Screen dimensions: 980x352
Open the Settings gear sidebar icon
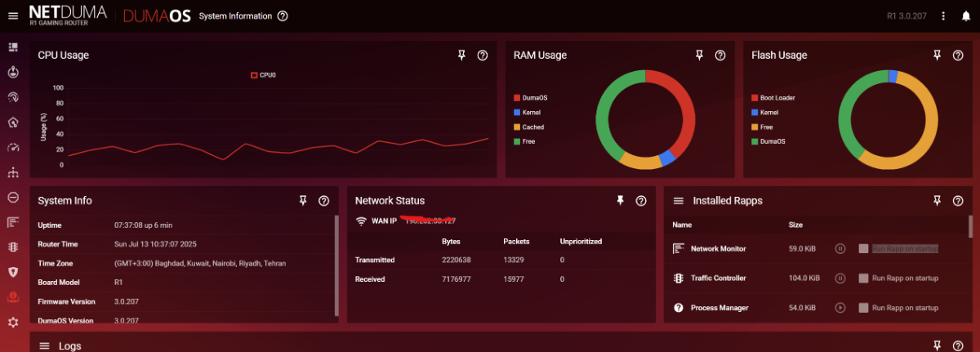[12, 322]
